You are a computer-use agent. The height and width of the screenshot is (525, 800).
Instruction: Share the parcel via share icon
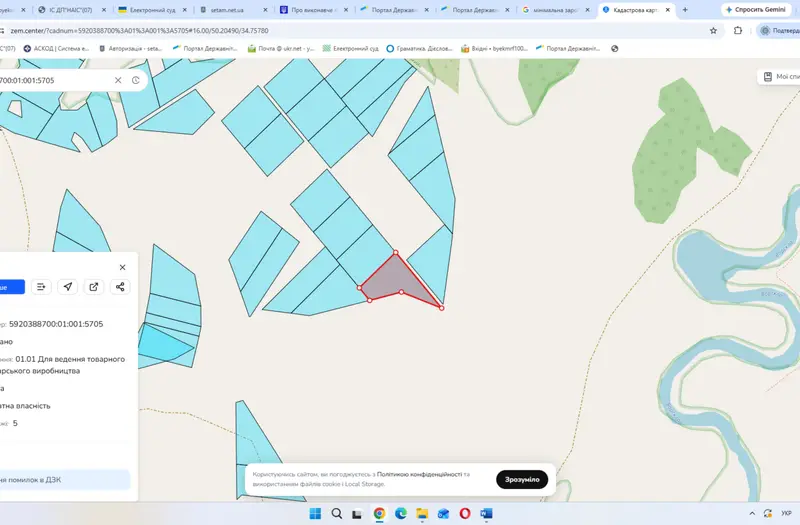120,287
